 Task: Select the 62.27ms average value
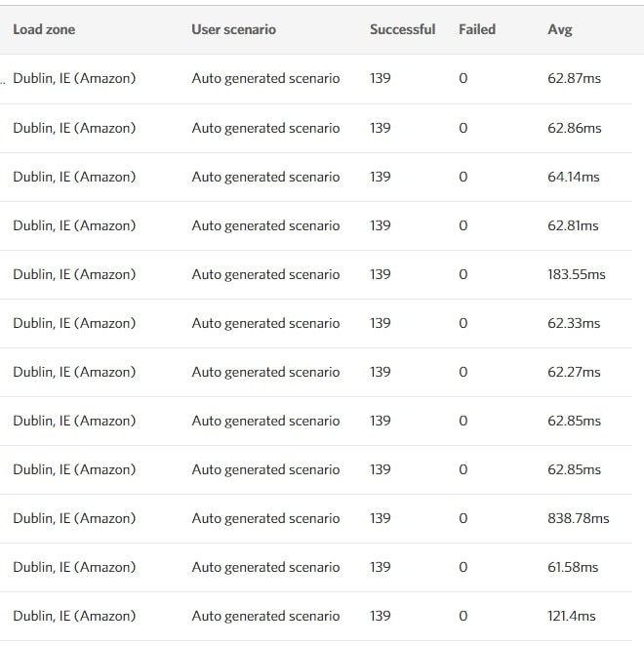(x=574, y=372)
